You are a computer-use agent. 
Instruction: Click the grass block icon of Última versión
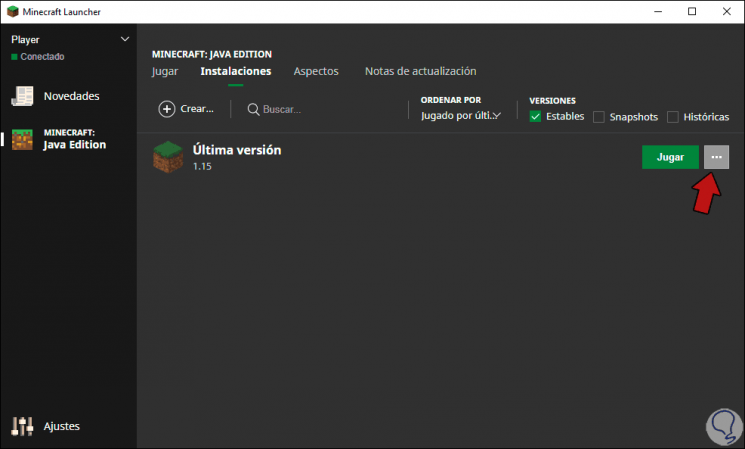(168, 157)
